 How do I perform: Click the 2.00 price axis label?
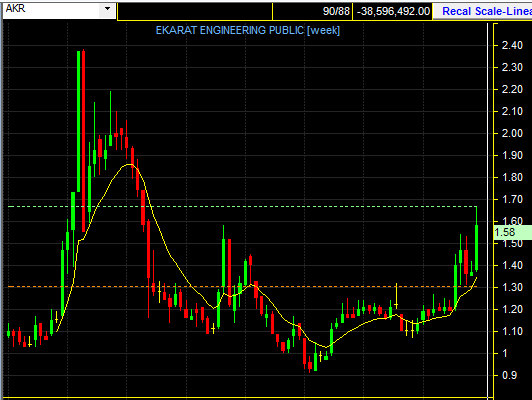[512, 133]
